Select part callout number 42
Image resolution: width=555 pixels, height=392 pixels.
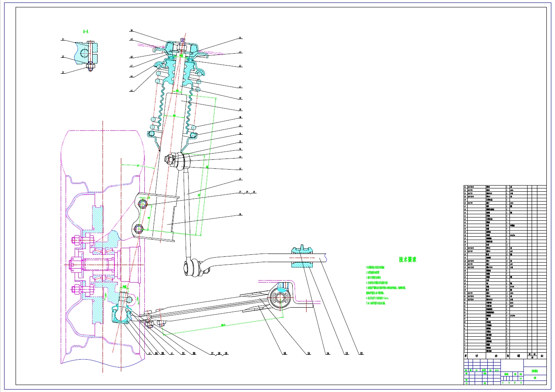pyautogui.click(x=241, y=66)
